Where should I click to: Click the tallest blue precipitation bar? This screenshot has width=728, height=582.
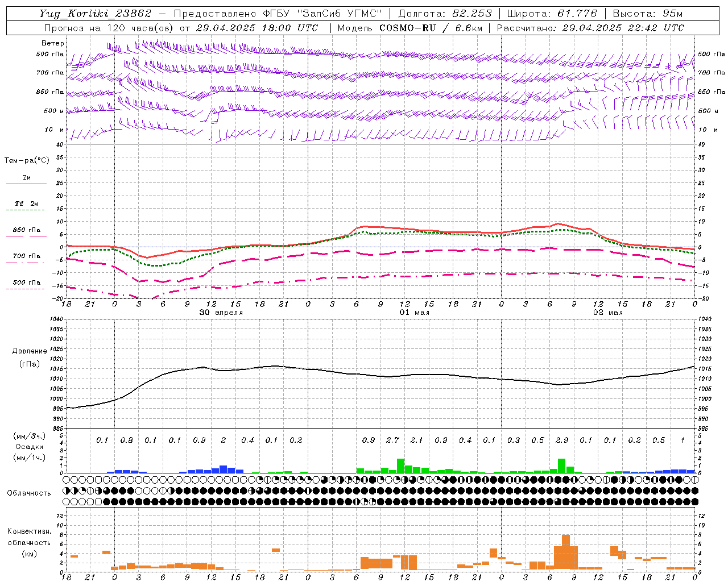click(x=224, y=469)
